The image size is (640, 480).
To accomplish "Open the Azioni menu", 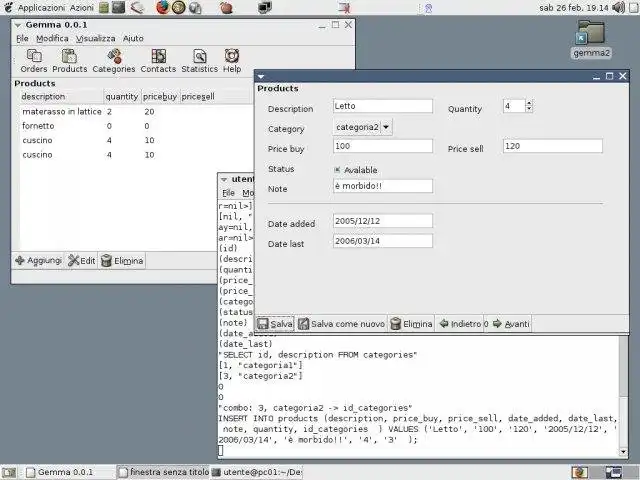I will (x=82, y=8).
